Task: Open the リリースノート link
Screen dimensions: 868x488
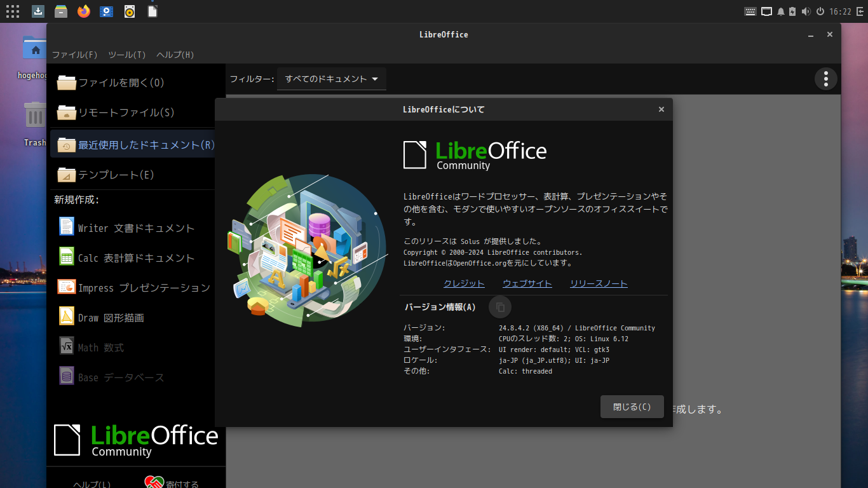Action: [x=599, y=283]
